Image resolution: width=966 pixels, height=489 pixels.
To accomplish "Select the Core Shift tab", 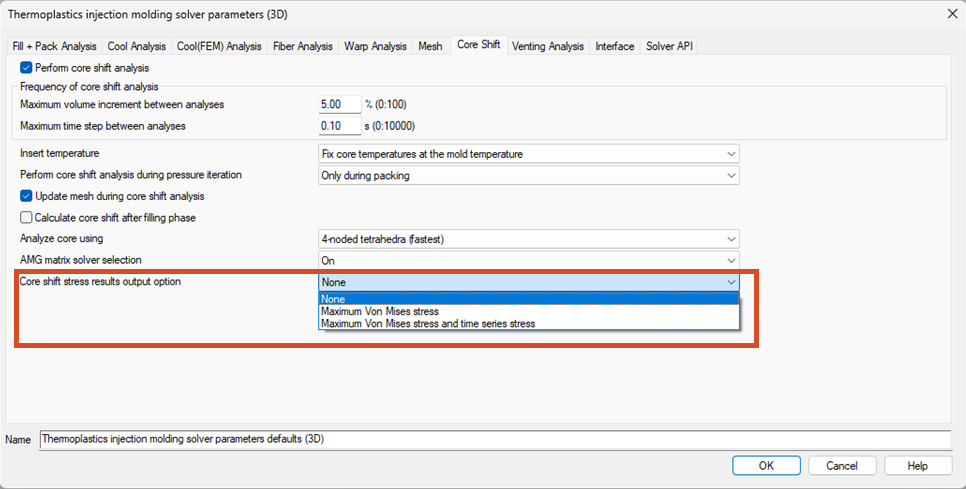I will tap(478, 45).
